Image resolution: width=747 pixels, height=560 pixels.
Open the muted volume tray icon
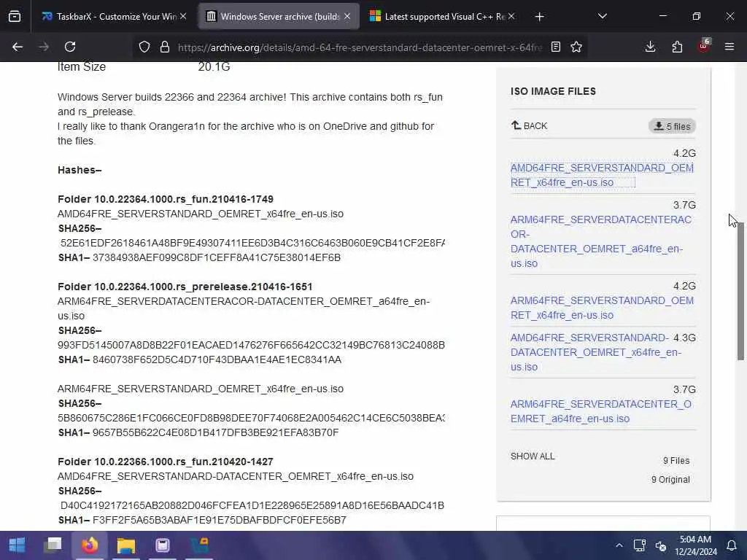[x=661, y=545]
